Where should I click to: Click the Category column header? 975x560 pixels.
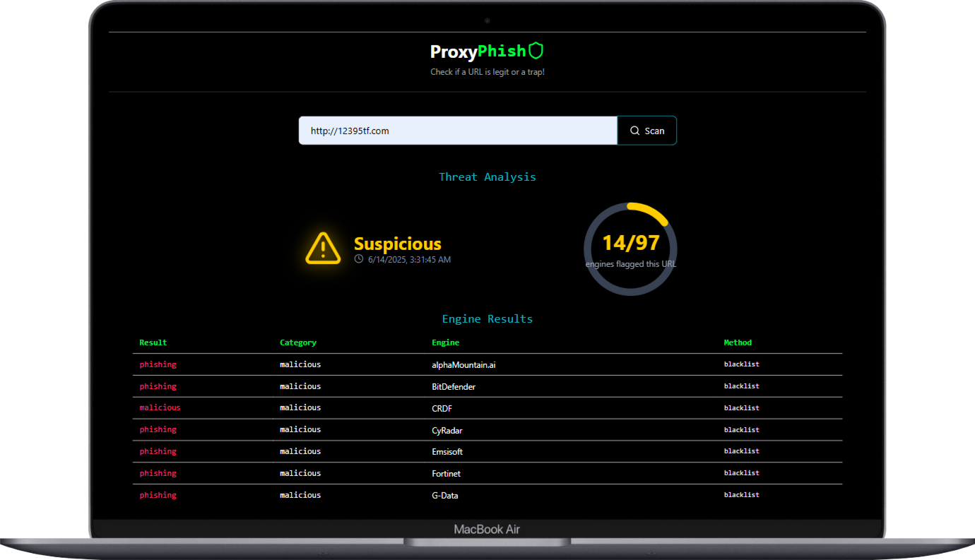pos(298,342)
